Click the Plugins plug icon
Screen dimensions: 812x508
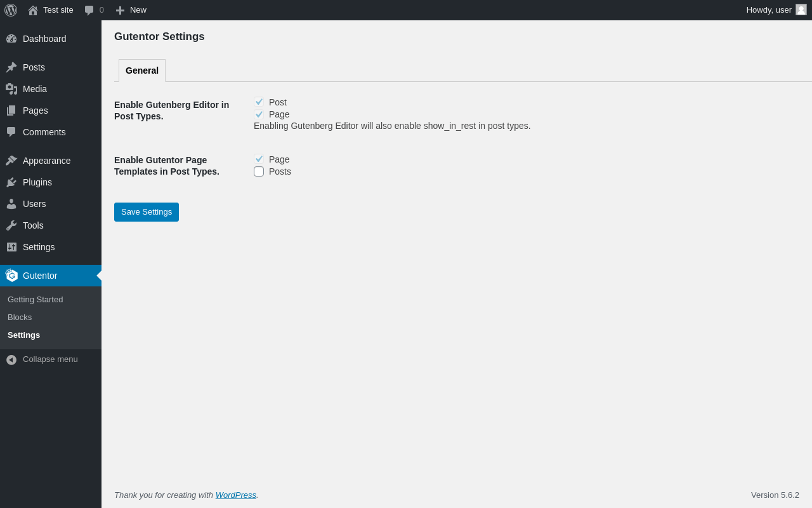11,182
